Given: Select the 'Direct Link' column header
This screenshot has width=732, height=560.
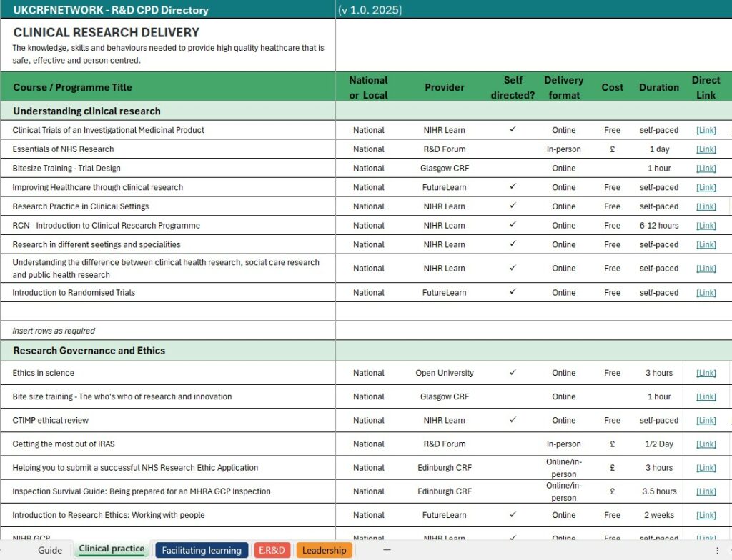Looking at the screenshot, I should click(x=706, y=87).
